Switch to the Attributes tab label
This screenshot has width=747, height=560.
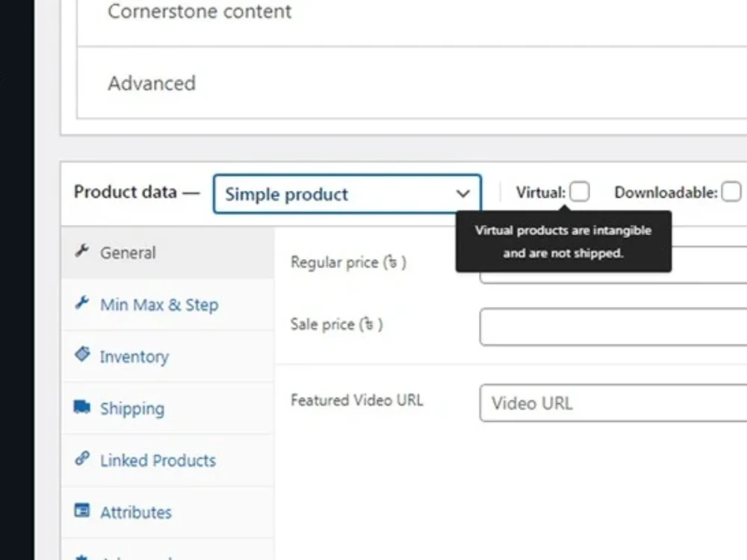[x=136, y=513]
